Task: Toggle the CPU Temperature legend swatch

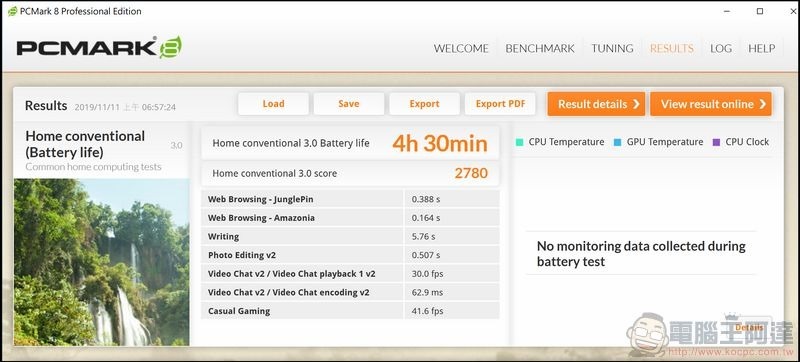Action: pyautogui.click(x=519, y=142)
